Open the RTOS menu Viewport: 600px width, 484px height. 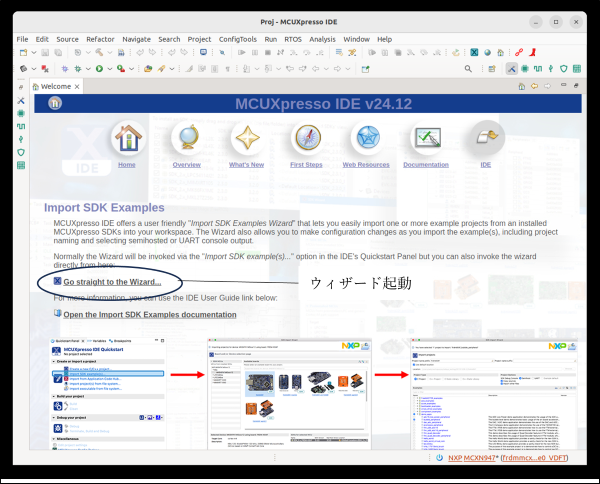(292, 39)
